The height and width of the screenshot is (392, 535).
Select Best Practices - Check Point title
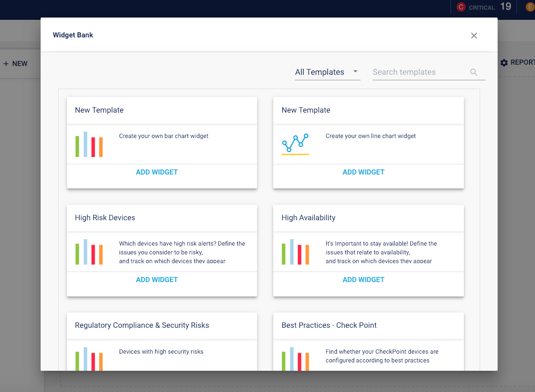point(329,326)
